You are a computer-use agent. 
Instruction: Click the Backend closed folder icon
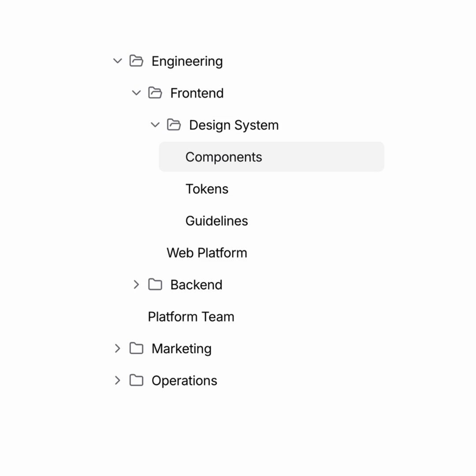coord(155,284)
